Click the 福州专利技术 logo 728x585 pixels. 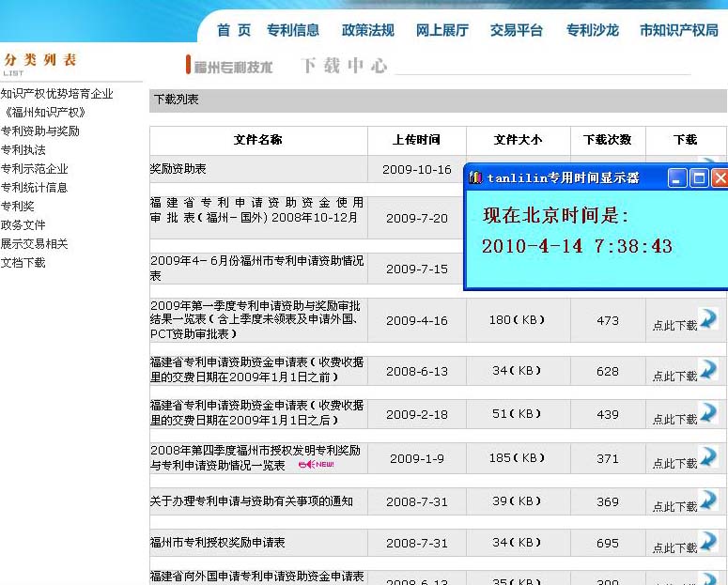coord(230,67)
